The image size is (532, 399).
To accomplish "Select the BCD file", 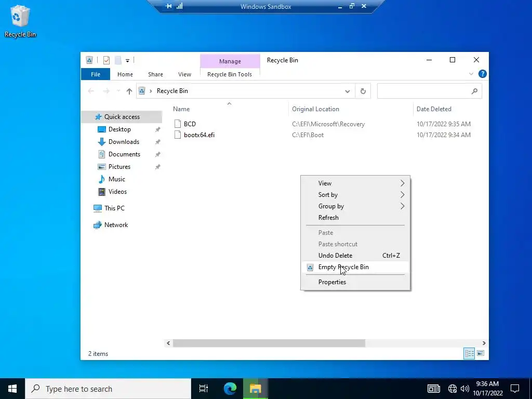I will click(190, 124).
